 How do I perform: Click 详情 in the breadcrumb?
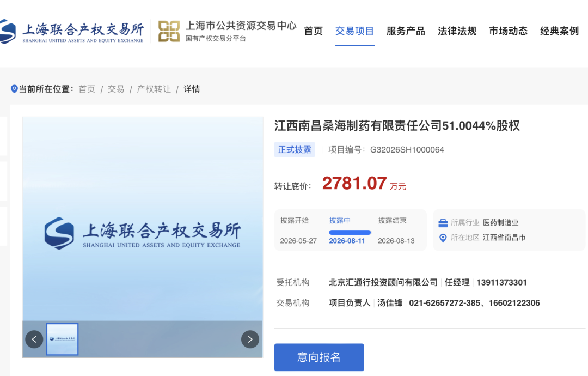click(x=192, y=89)
